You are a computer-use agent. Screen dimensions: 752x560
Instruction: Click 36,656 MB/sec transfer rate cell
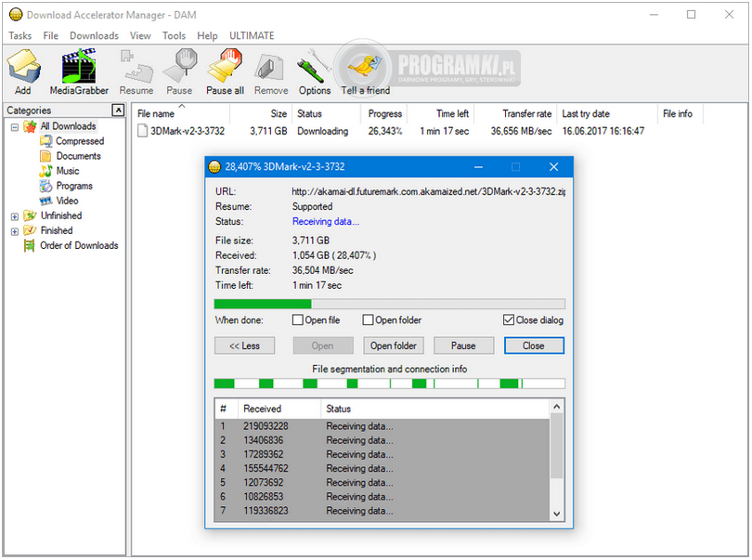coord(521,131)
